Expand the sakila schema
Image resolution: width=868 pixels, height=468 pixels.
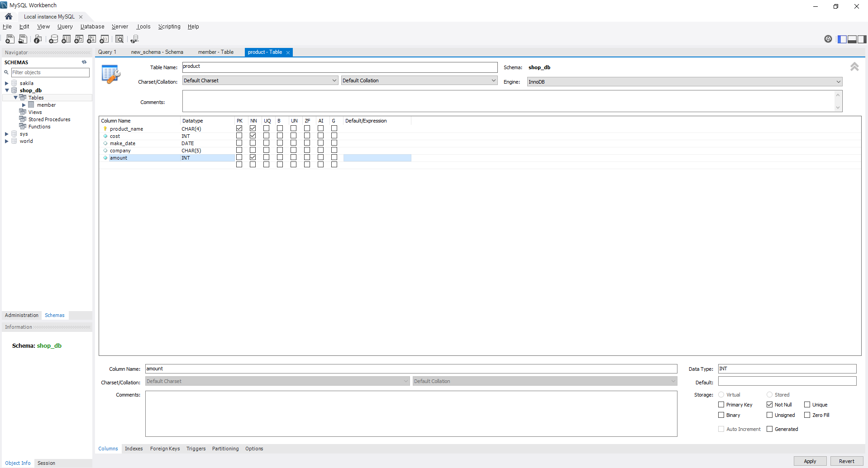click(x=6, y=83)
